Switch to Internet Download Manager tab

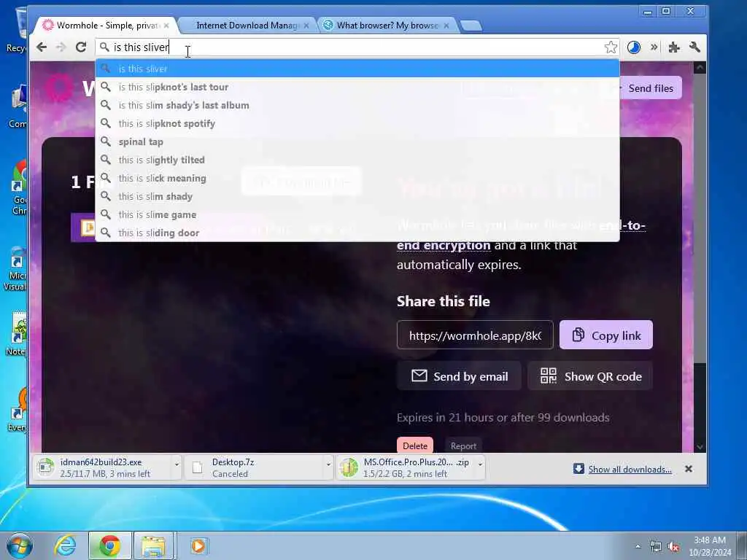pos(248,26)
